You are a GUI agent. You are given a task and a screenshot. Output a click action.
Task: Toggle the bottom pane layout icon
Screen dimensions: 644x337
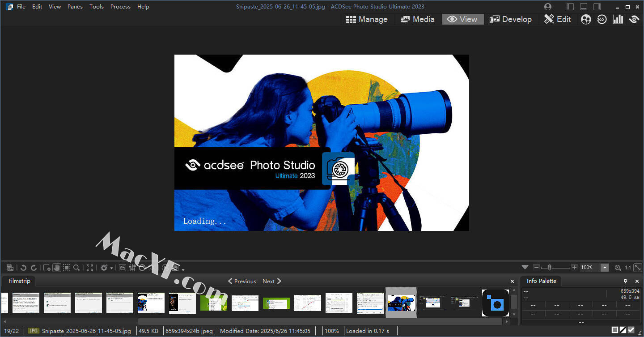583,7
